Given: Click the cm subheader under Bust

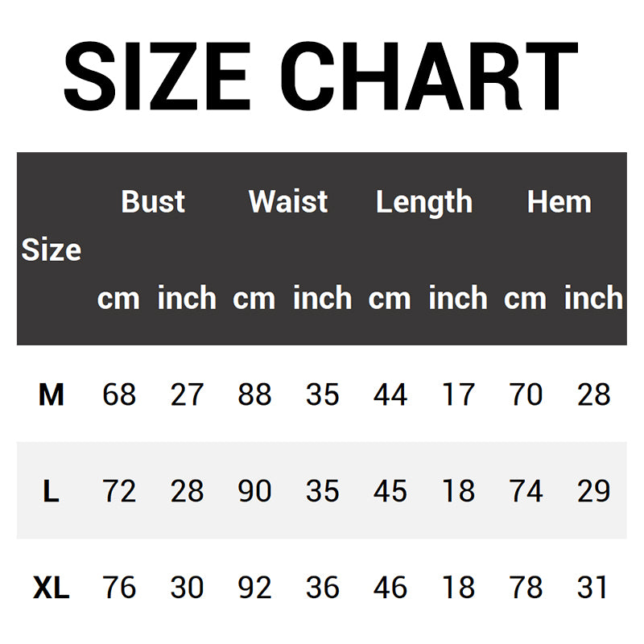Looking at the screenshot, I should (118, 298).
